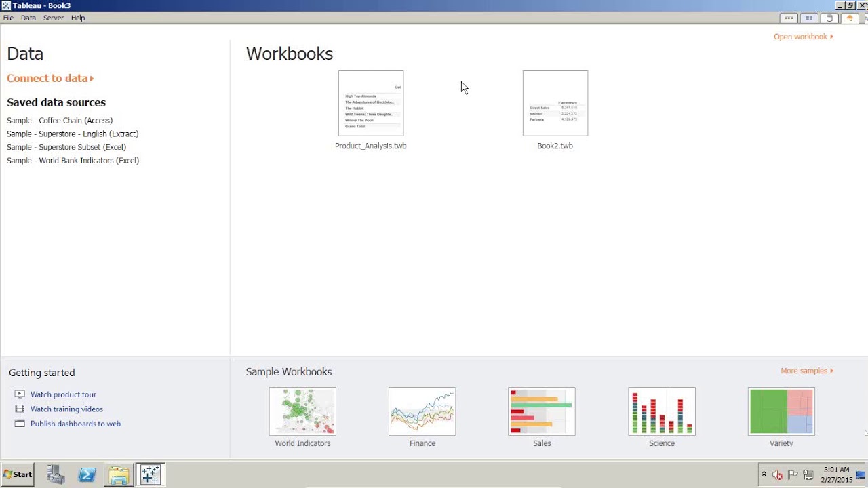Click the film icon beside Watch training videos
This screenshot has width=868, height=488.
[20, 409]
